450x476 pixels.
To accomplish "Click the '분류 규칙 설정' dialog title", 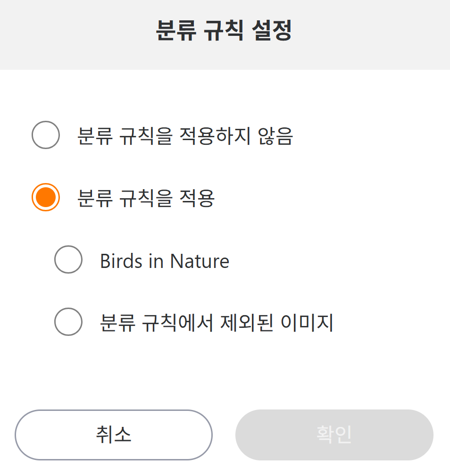I will point(224,31).
